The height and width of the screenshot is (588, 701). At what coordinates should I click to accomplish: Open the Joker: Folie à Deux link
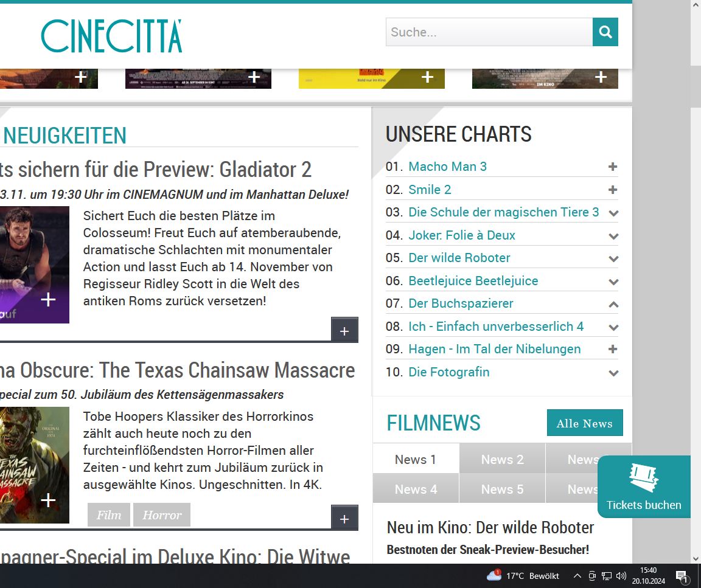click(x=462, y=235)
